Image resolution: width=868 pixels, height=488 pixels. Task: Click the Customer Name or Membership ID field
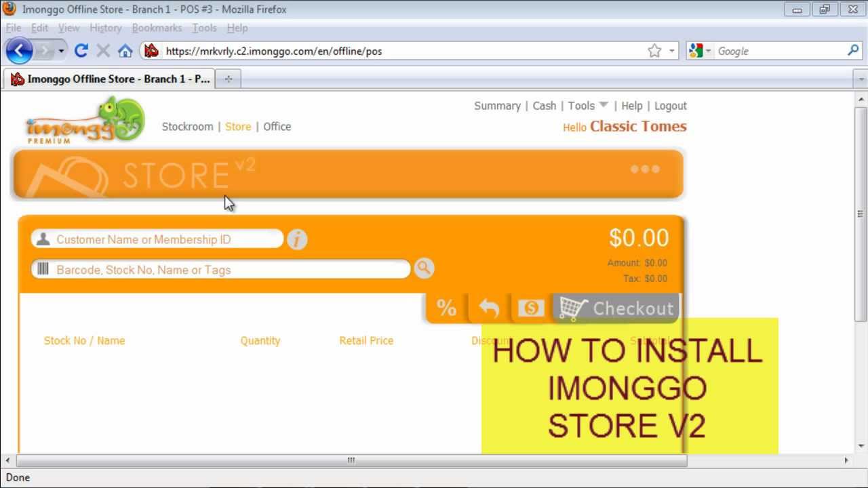pyautogui.click(x=157, y=239)
